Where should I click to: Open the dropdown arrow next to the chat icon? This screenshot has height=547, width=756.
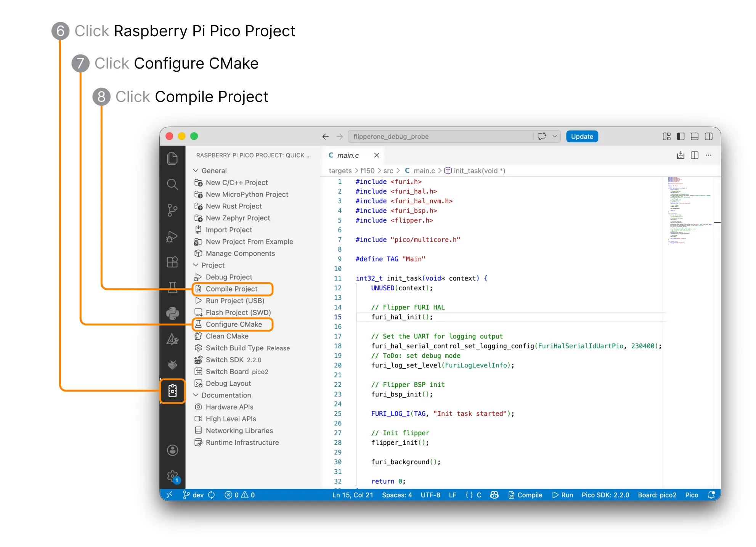coord(555,136)
